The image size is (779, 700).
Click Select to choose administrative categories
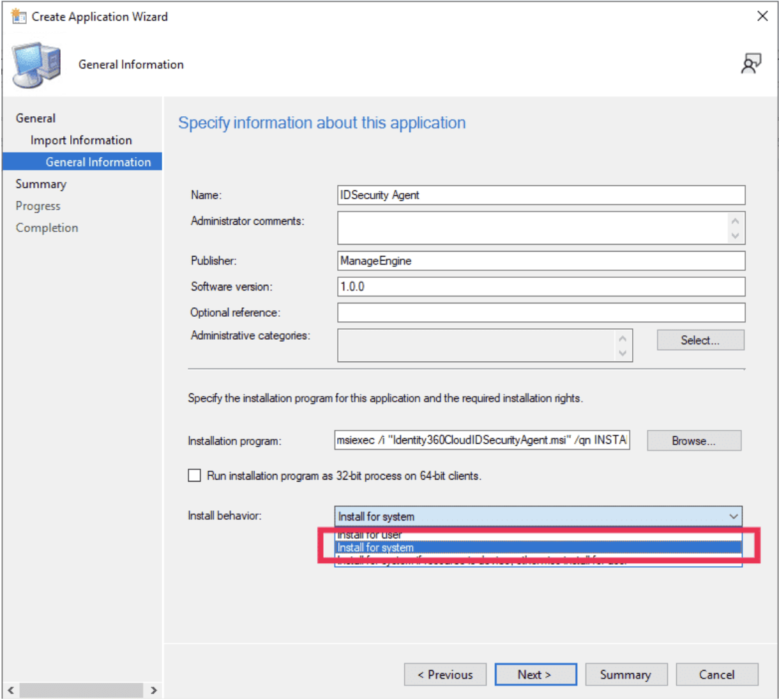[700, 340]
